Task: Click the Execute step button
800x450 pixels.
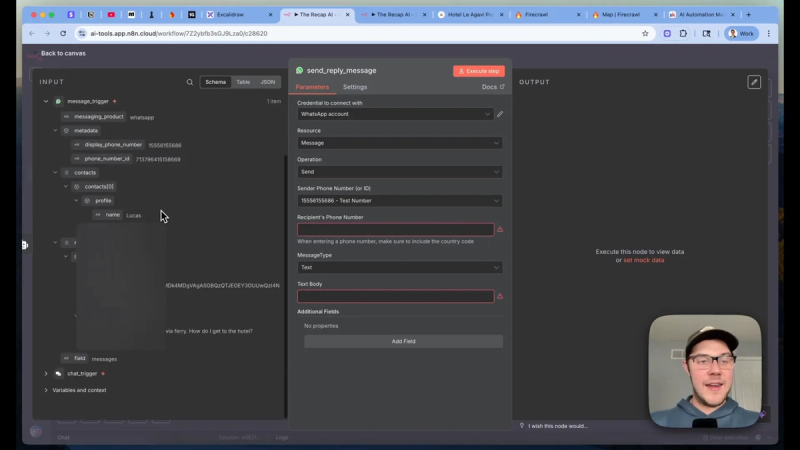Action: click(479, 71)
